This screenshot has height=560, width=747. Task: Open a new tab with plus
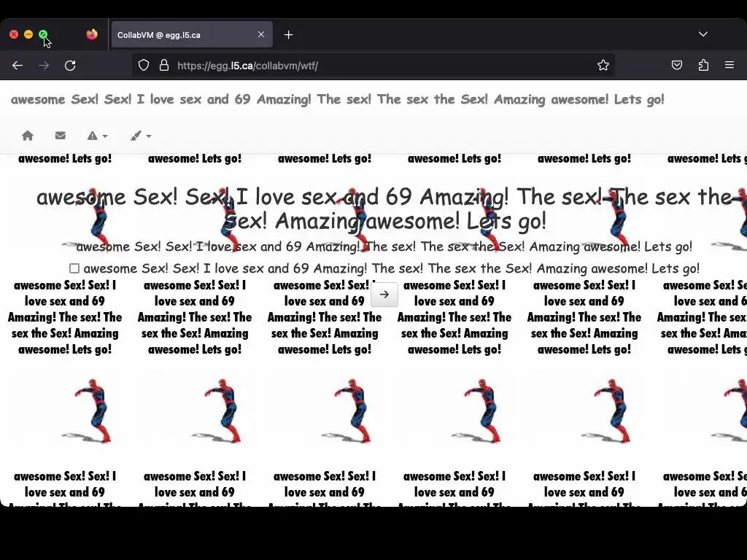tap(288, 35)
